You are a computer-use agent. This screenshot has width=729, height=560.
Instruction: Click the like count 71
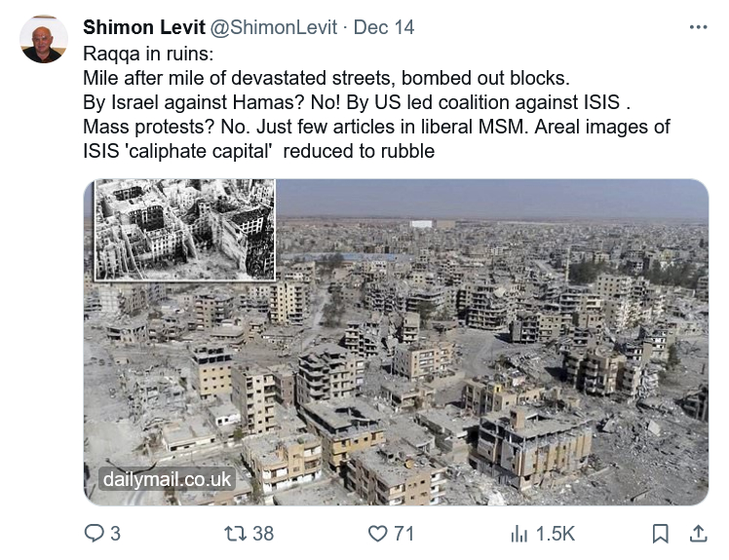[403, 533]
